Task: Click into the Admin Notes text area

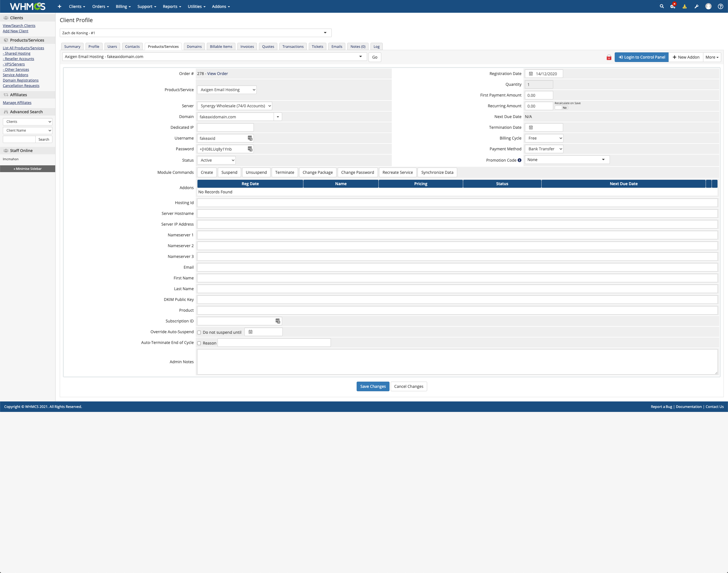Action: [457, 362]
